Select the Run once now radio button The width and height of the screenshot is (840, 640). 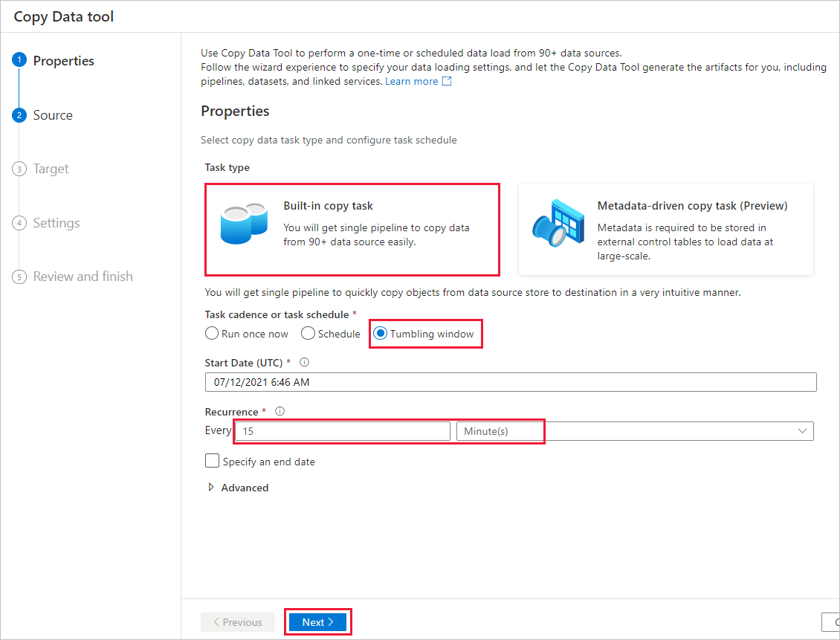click(x=212, y=334)
